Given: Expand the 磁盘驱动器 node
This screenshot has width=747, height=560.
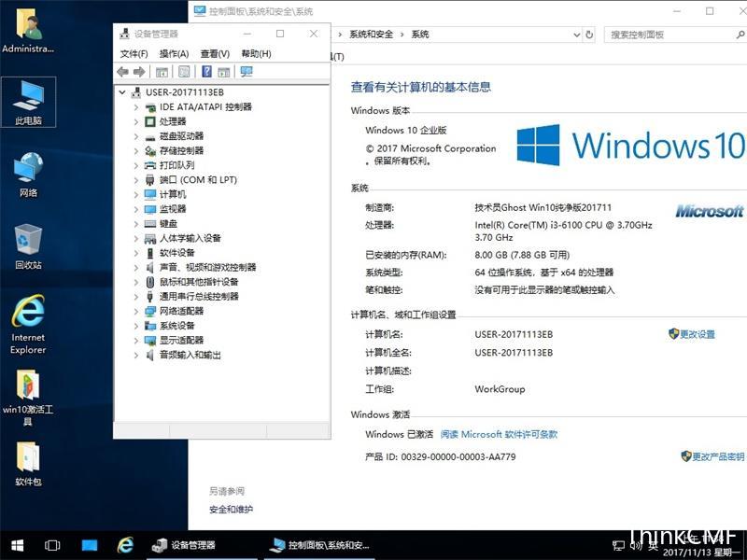Looking at the screenshot, I should pos(135,136).
